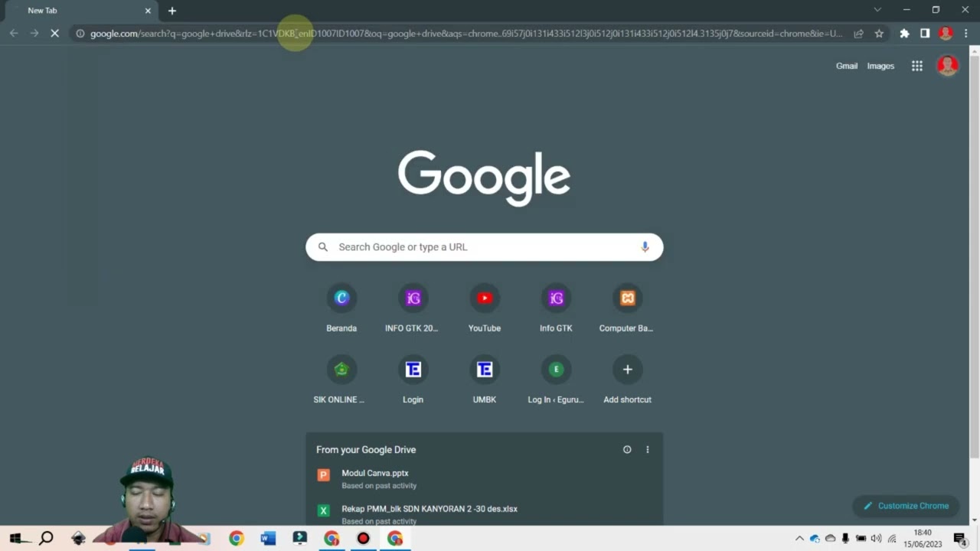Bookmark this tab with the star
This screenshot has height=551, width=980.
pos(879,34)
